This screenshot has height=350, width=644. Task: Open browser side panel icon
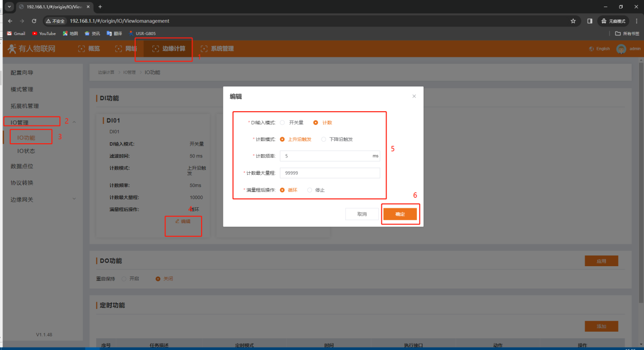point(590,21)
